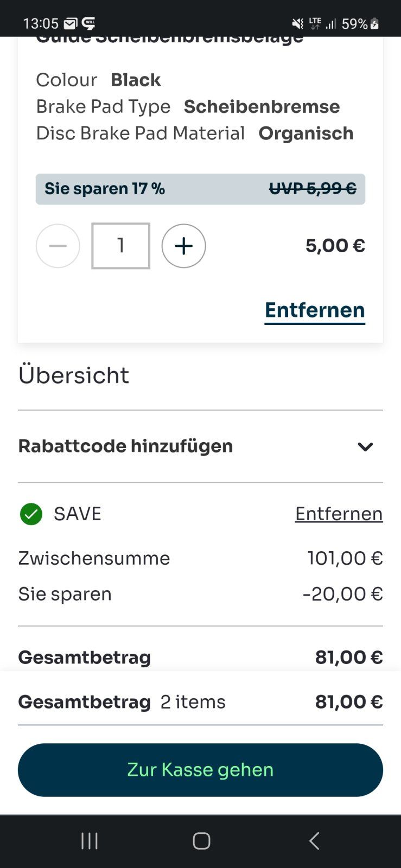Screen dimensions: 401x868
Task: Click the Rabattcode chevron arrow
Action: tap(365, 446)
